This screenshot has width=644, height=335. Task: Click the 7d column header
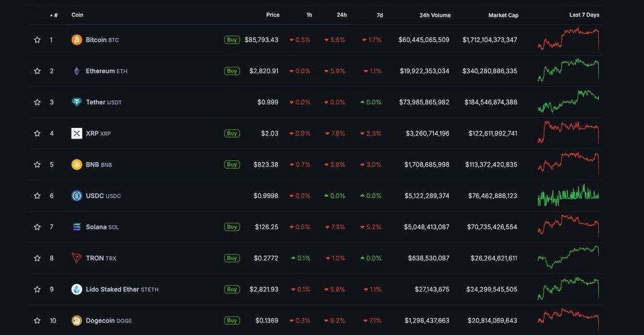(x=379, y=15)
